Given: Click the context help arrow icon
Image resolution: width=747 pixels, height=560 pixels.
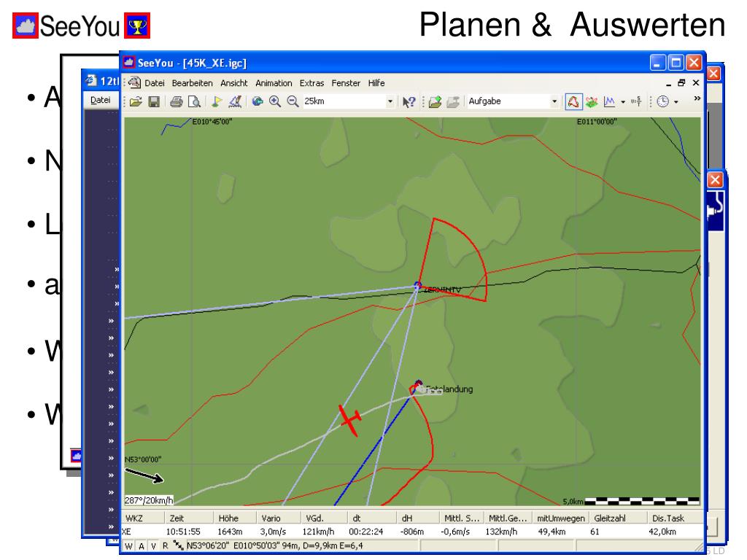Looking at the screenshot, I should click(x=409, y=101).
